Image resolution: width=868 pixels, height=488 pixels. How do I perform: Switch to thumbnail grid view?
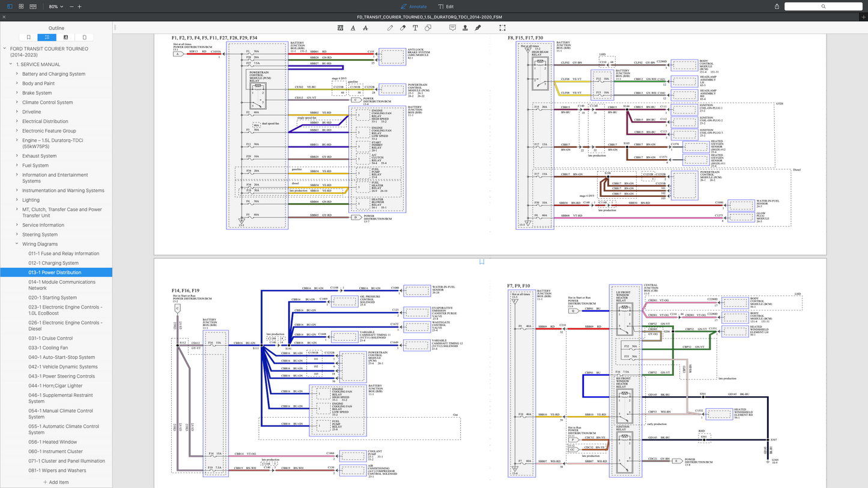pyautogui.click(x=21, y=6)
